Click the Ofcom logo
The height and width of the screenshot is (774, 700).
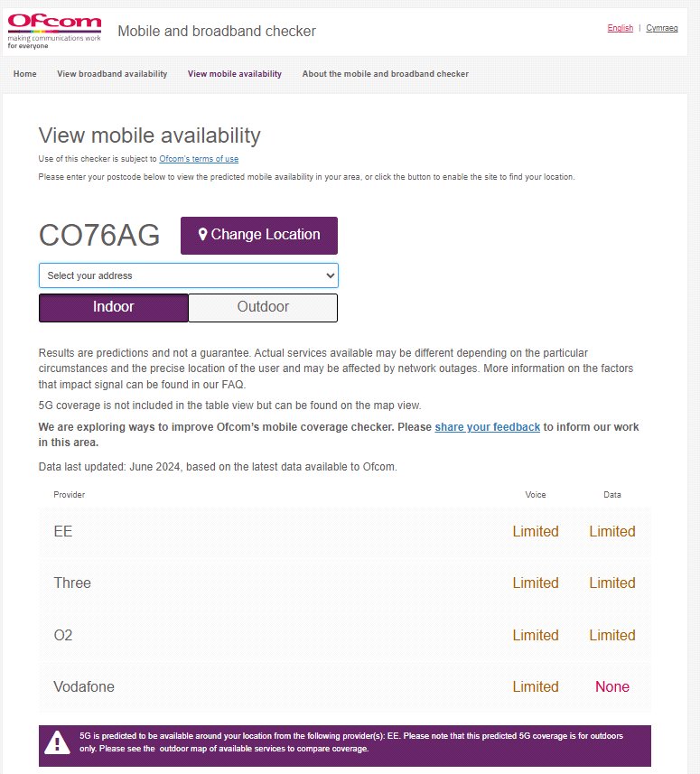coord(54,31)
